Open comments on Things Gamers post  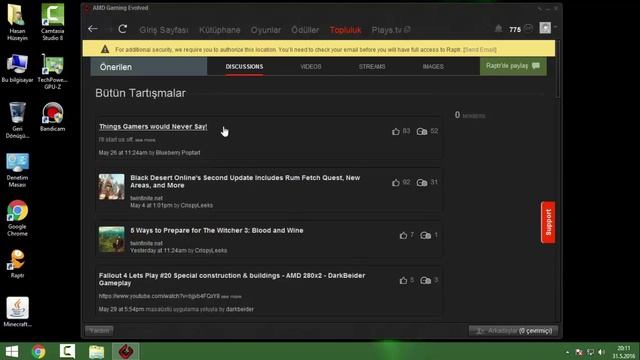[x=422, y=131]
